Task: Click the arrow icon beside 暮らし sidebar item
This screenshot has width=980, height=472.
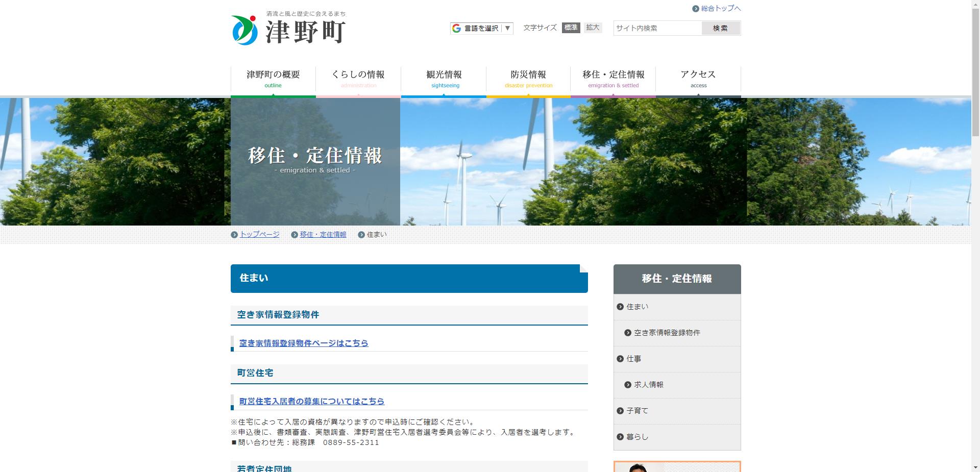Action: (620, 437)
